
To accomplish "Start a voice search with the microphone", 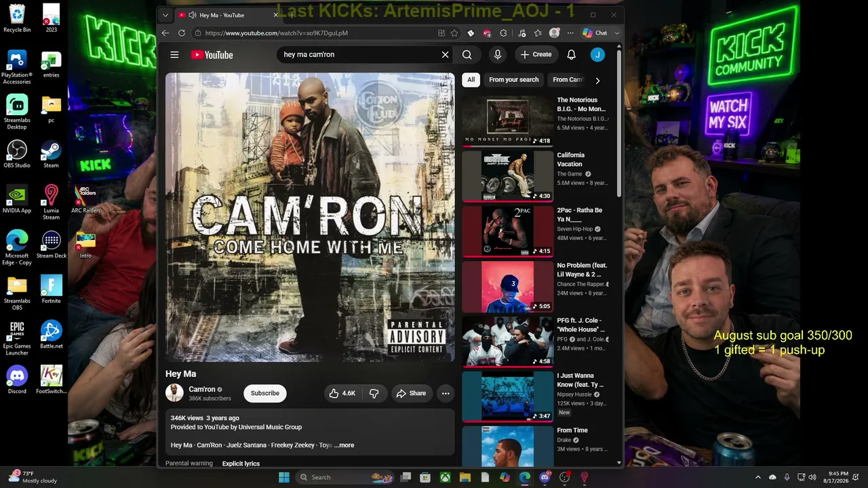I will coord(498,55).
